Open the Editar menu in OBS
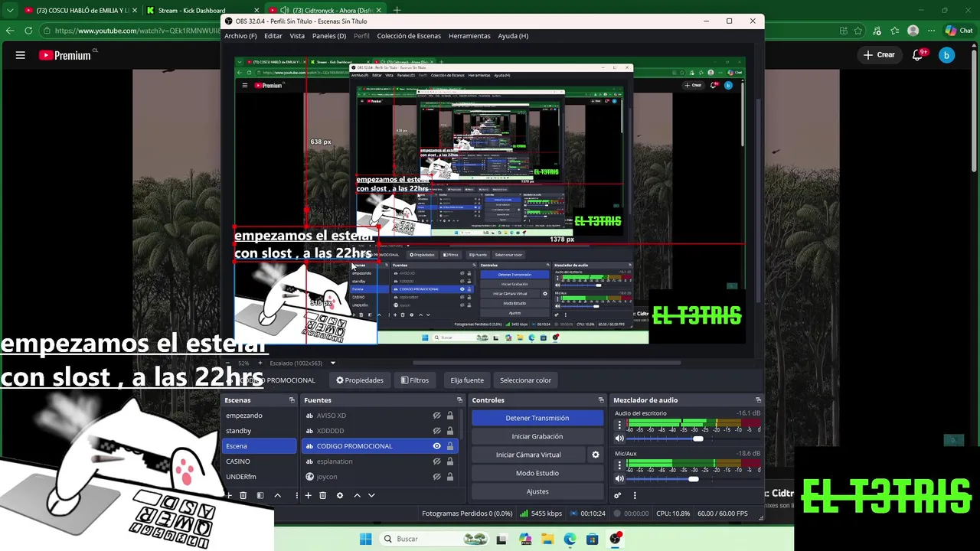980x551 pixels. [273, 36]
